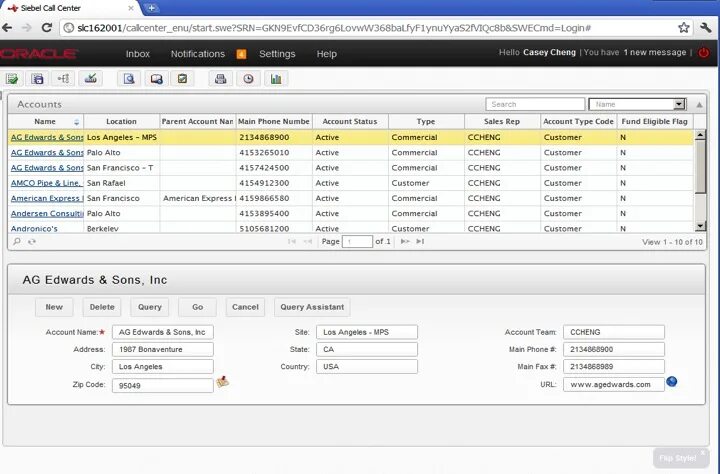Open the Settings menu

pos(277,54)
